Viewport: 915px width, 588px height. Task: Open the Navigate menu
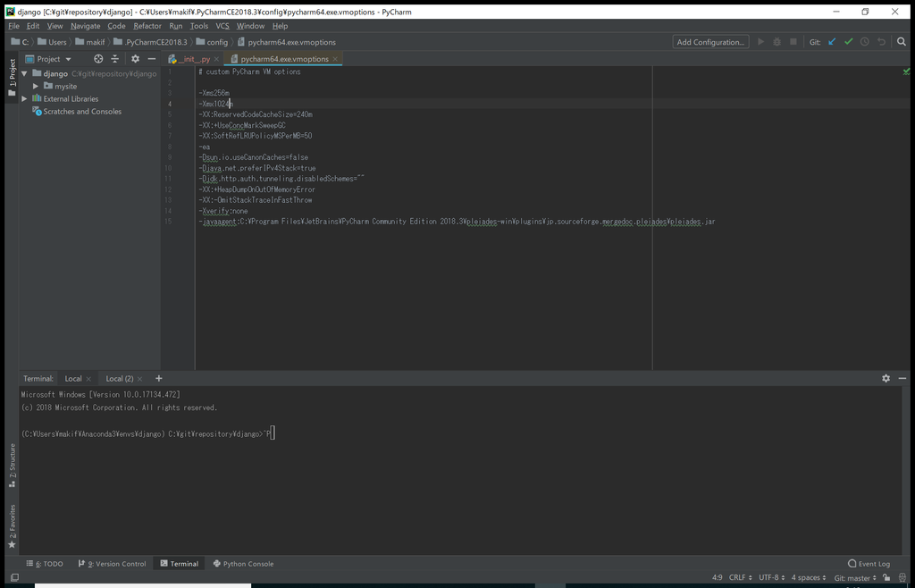pyautogui.click(x=85, y=26)
